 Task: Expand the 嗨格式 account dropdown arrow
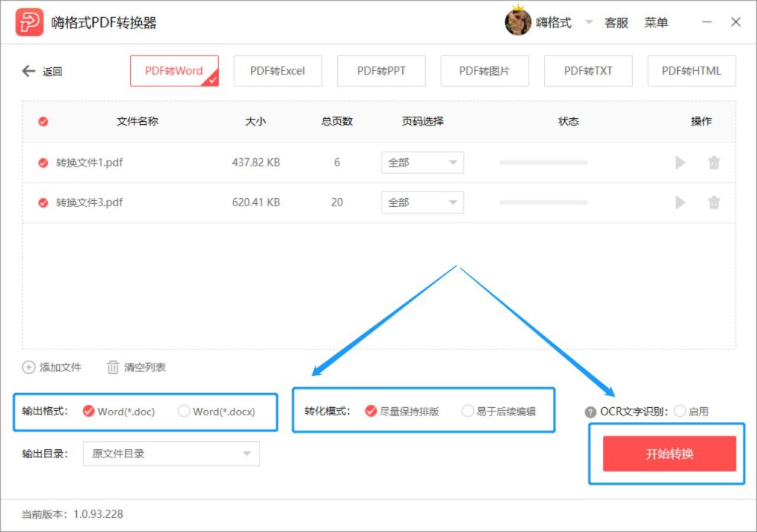(588, 22)
